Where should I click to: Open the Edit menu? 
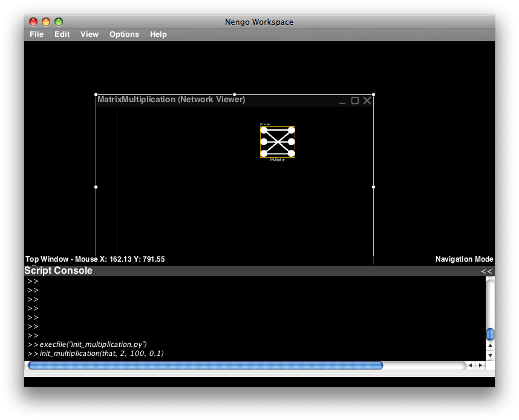click(62, 34)
